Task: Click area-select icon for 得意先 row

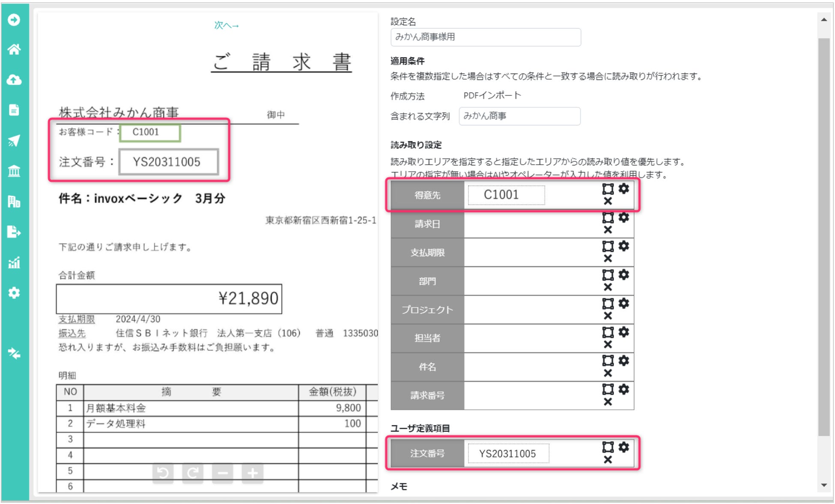Action: [608, 189]
